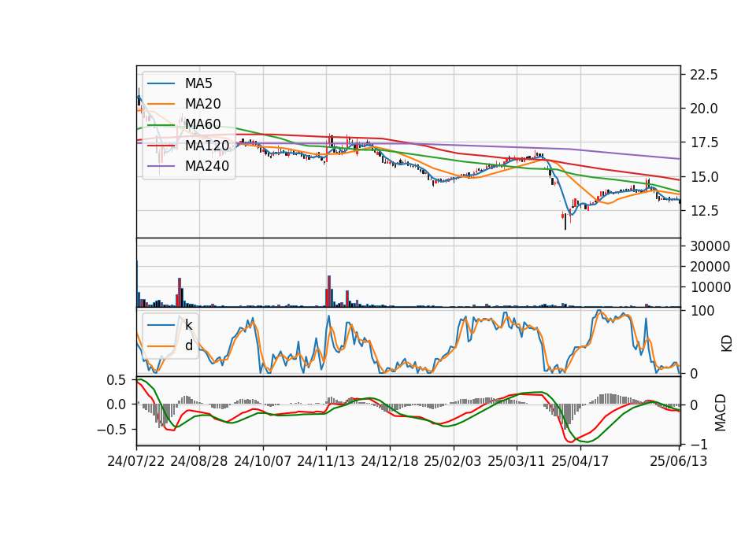Screen dimensions: 756x543
Task: Click the 22.5 price axis label
Action: (703, 75)
